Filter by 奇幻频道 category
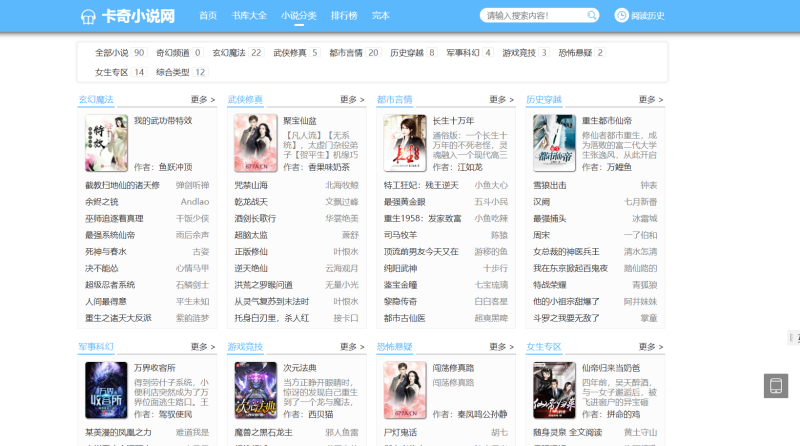Viewport: 800px width, 446px height. coord(172,53)
